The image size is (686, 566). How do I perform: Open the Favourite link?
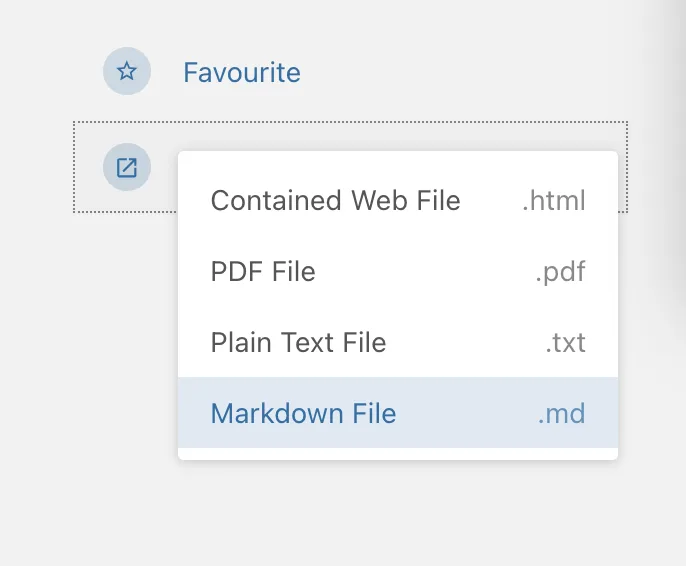[241, 72]
